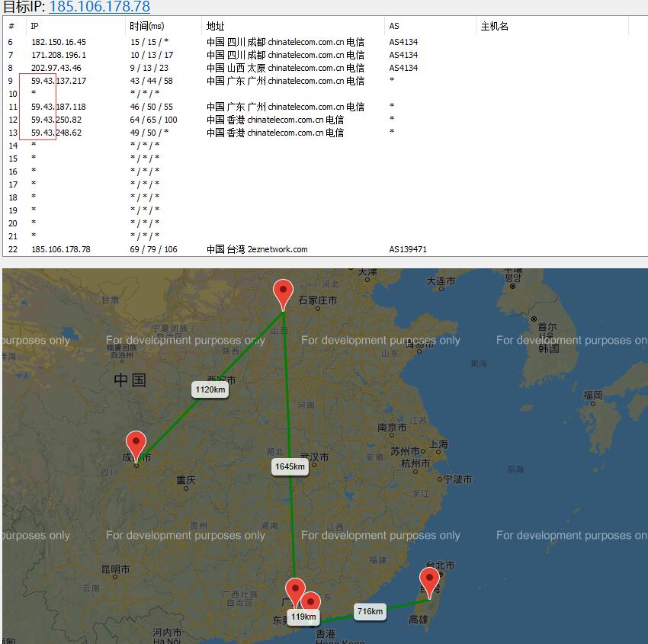Click the 重庆 city label on map

185,480
